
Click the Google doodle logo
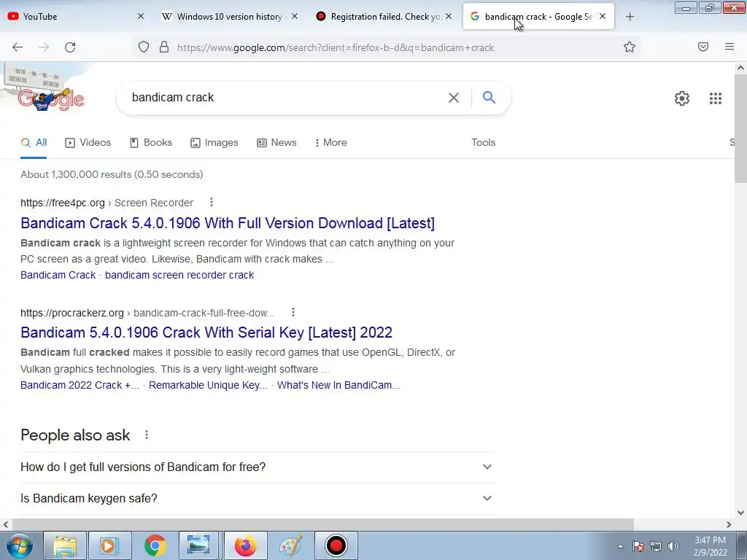(51, 99)
